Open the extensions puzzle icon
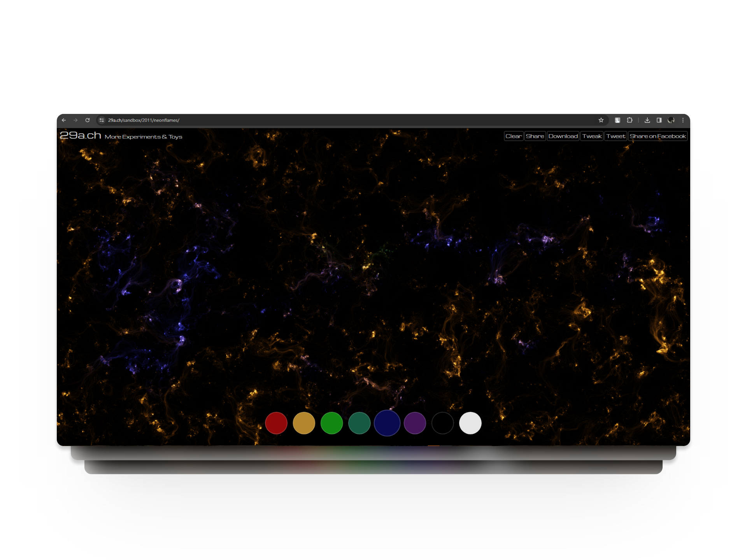This screenshot has width=747, height=560. point(630,120)
